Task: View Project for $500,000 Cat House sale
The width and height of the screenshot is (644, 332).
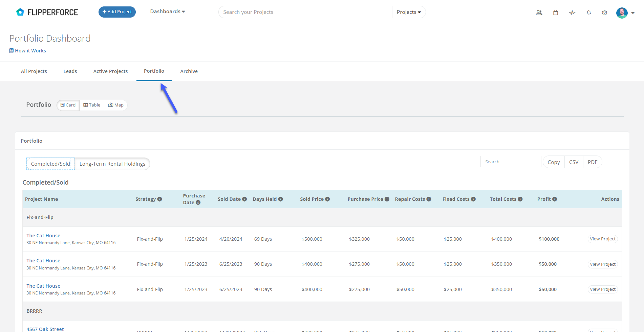Action: (603, 239)
